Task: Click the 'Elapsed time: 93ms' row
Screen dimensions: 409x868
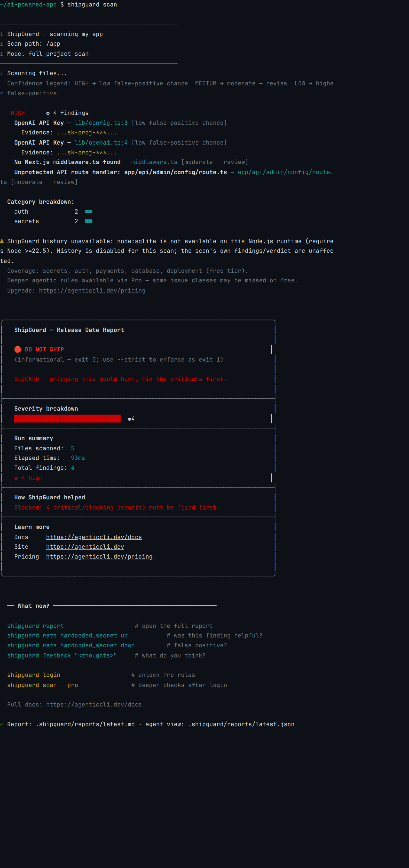Action: pos(50,458)
